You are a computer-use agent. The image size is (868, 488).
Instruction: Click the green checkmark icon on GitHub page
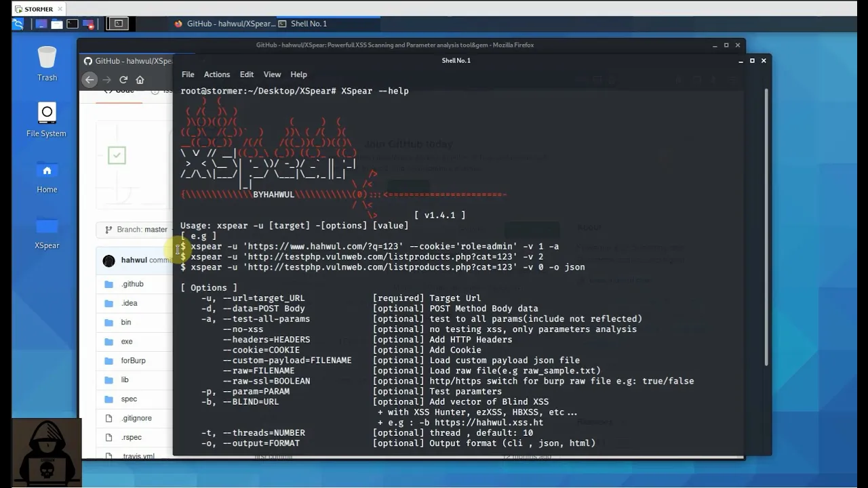(x=117, y=155)
